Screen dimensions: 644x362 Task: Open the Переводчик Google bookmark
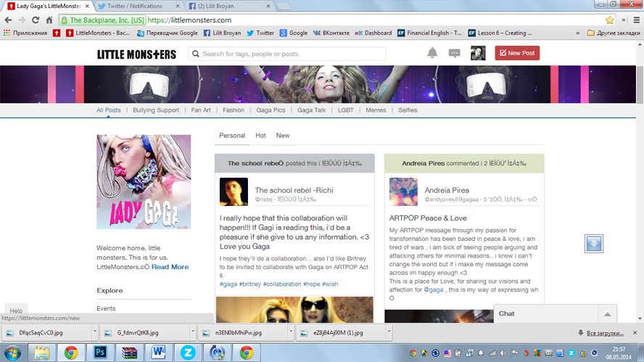pos(167,33)
